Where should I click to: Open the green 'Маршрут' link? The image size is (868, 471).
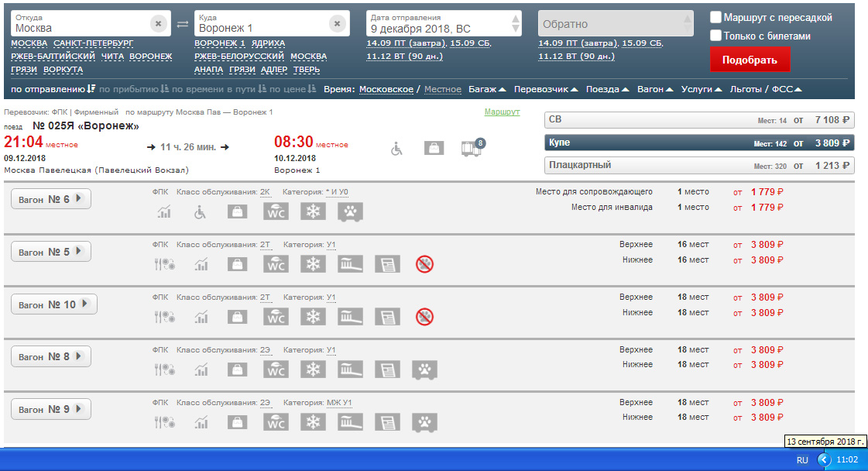click(x=502, y=112)
